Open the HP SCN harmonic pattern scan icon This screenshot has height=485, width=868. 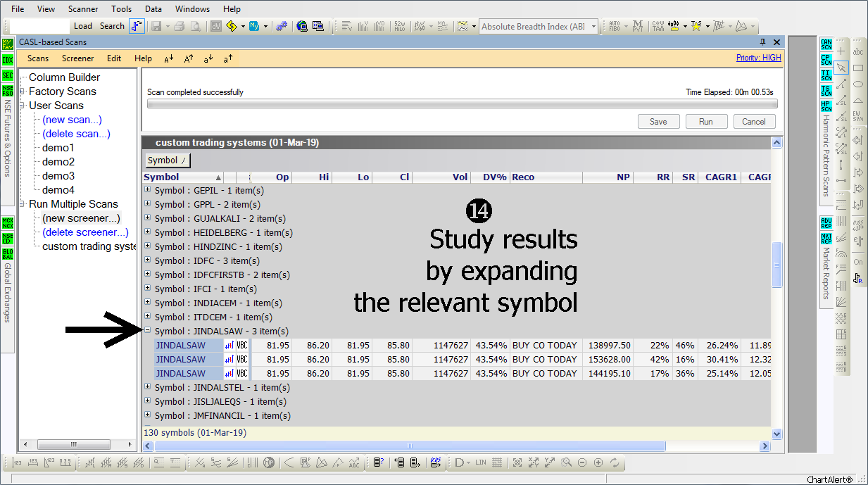[826, 106]
